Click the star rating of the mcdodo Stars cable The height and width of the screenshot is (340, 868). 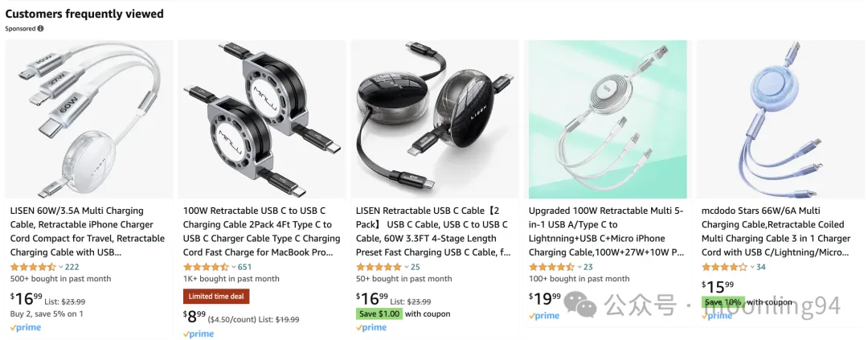click(725, 267)
